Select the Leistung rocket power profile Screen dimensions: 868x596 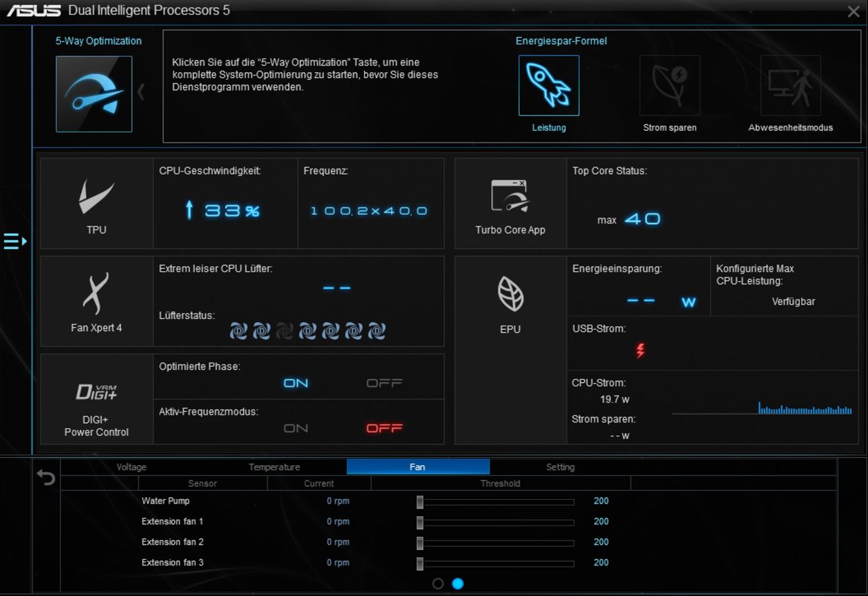549,86
